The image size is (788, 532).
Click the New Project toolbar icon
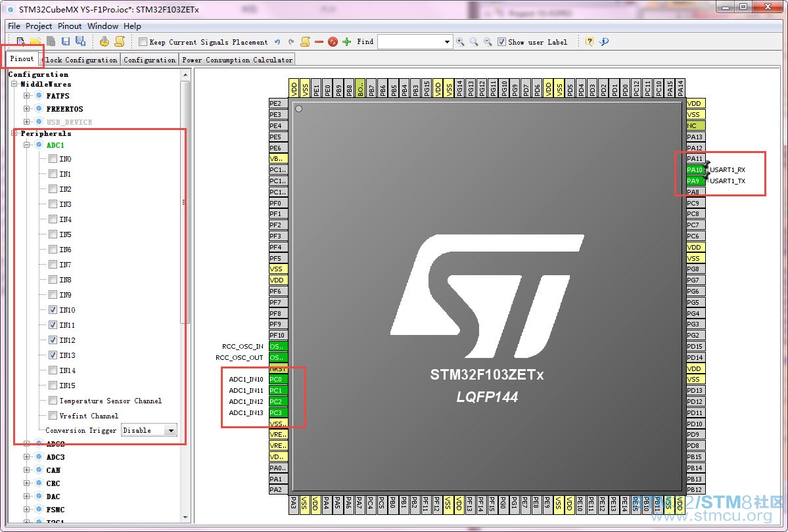pyautogui.click(x=20, y=41)
